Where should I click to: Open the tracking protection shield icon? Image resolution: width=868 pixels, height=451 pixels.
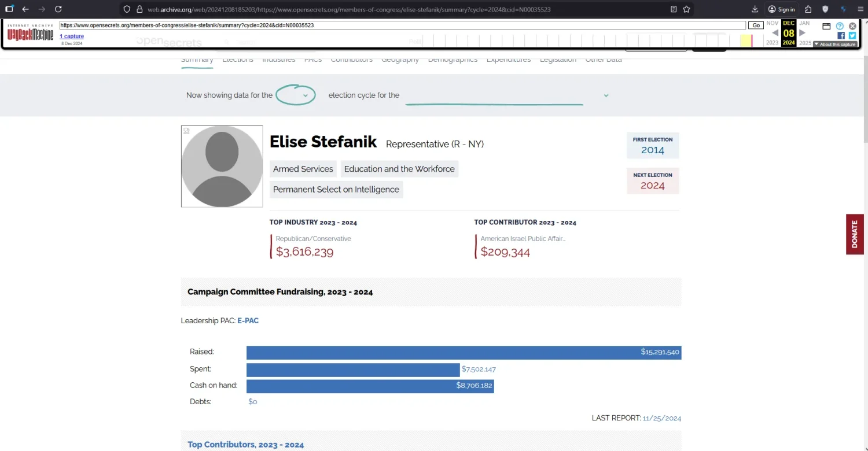(x=127, y=9)
